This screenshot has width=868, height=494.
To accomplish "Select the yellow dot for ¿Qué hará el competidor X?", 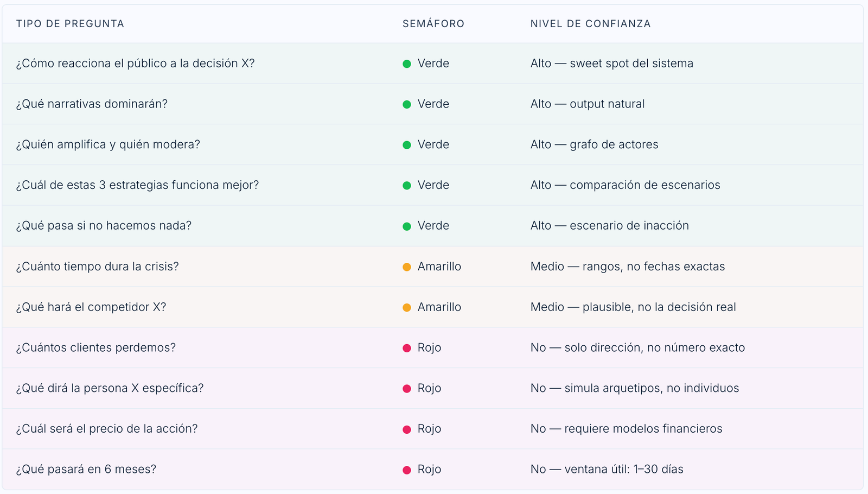I will tap(407, 307).
